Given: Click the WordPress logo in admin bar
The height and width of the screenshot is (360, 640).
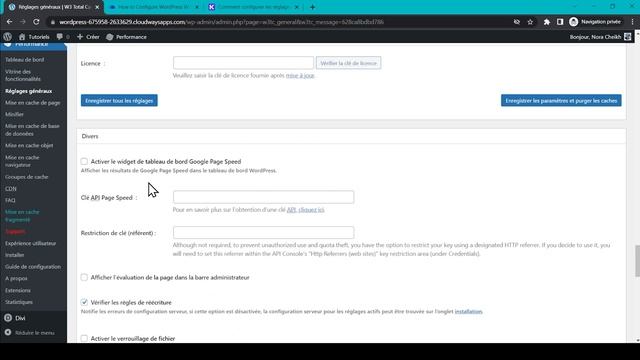Looking at the screenshot, I should click(7, 37).
